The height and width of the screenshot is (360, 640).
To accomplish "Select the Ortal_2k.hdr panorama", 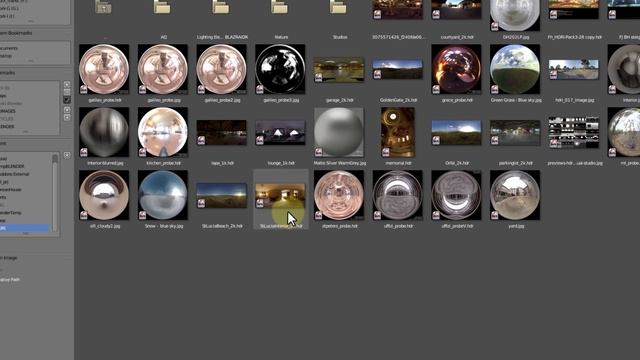I will pyautogui.click(x=456, y=133).
